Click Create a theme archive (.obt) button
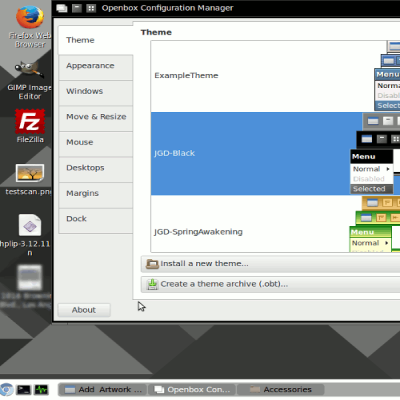Screen dimensions: 400x400 point(270,284)
